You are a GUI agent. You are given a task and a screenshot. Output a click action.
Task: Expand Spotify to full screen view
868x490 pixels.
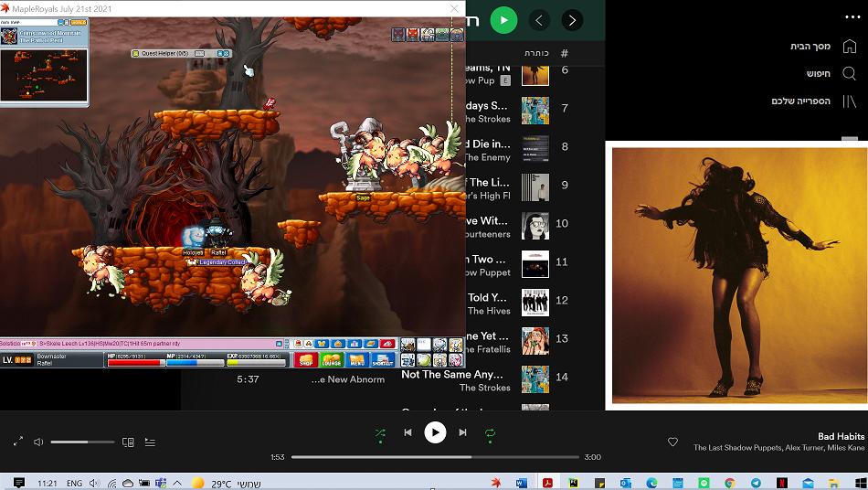(18, 442)
